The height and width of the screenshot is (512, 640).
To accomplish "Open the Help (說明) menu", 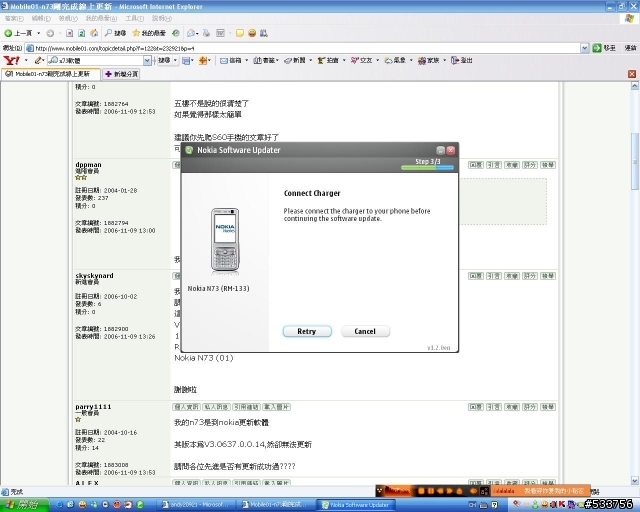I will click(x=162, y=18).
